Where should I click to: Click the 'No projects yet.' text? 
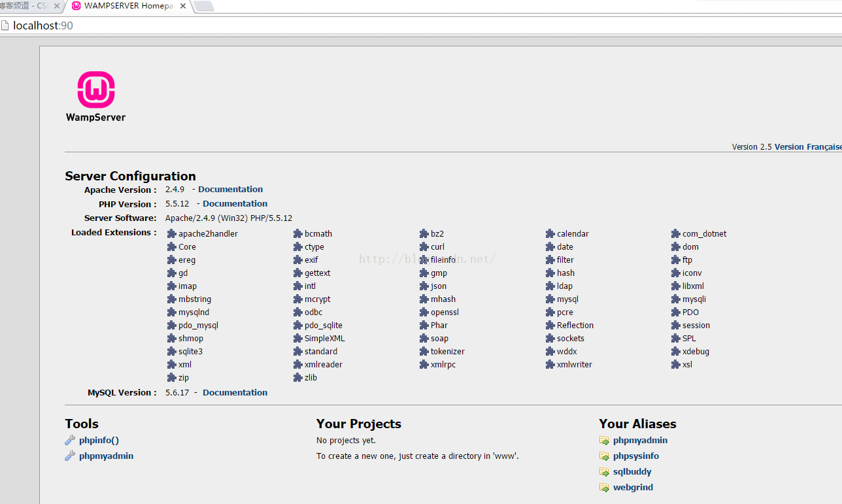pos(346,440)
